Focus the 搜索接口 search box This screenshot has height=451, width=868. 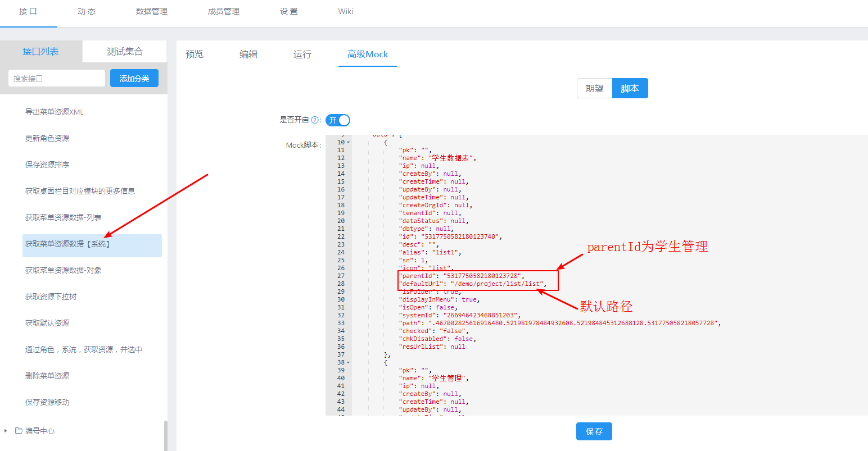point(57,79)
